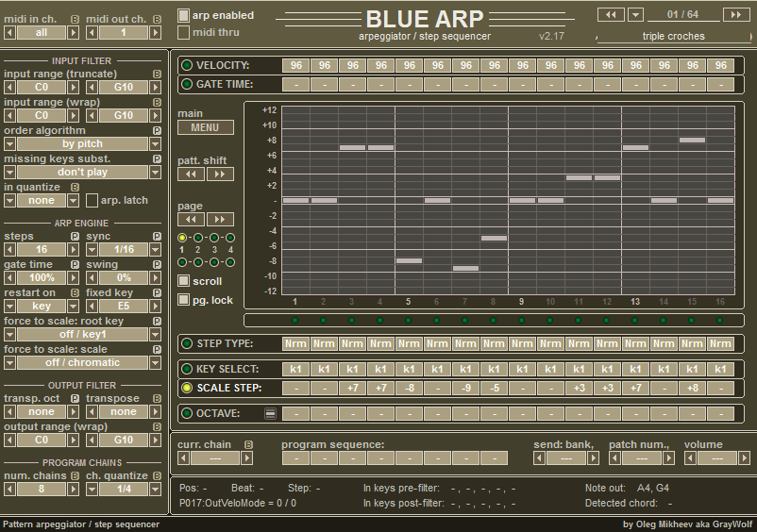Shift pattern right with patt. shift arrows
The width and height of the screenshot is (757, 532).
(x=220, y=175)
